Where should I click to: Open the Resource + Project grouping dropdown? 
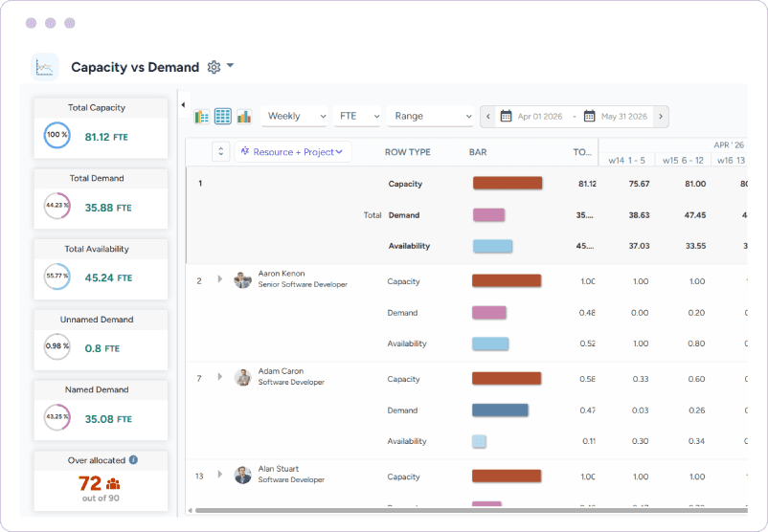click(x=293, y=152)
